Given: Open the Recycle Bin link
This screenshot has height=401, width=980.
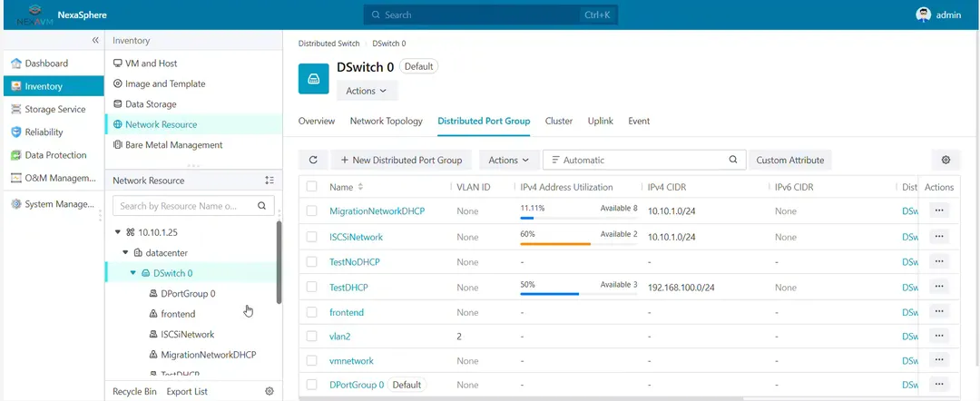Looking at the screenshot, I should [x=134, y=392].
